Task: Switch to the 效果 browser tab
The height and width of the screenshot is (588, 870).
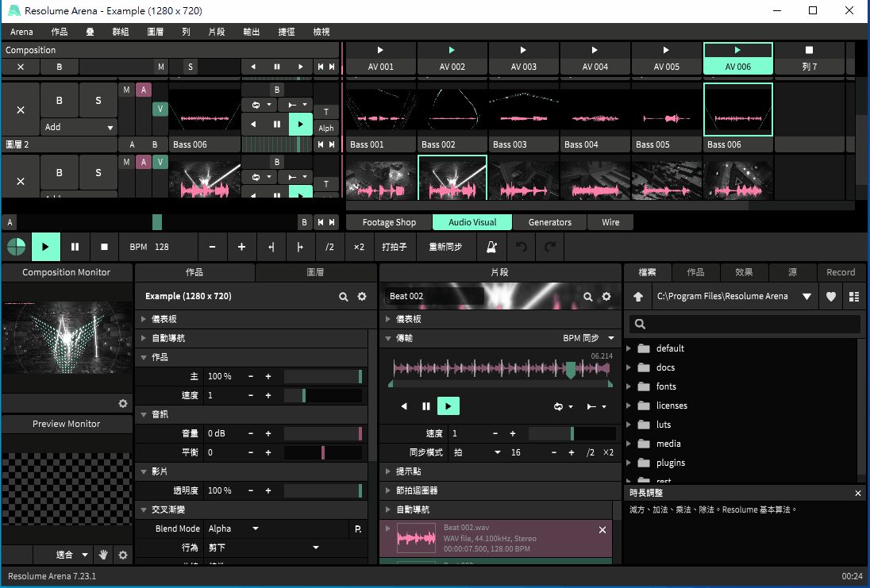Action: click(744, 272)
